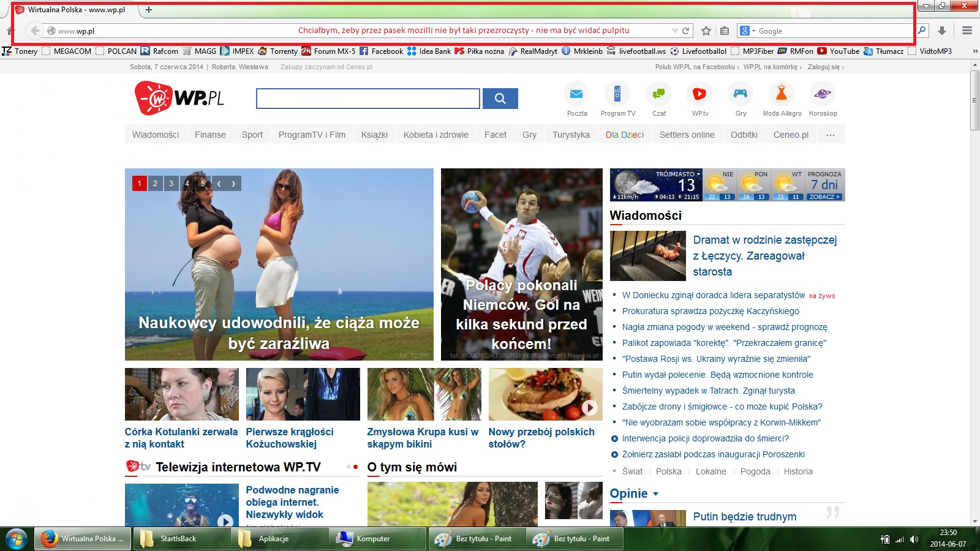Screen dimensions: 980x551
Task: Open the Firefox hamburger menu
Action: click(967, 31)
